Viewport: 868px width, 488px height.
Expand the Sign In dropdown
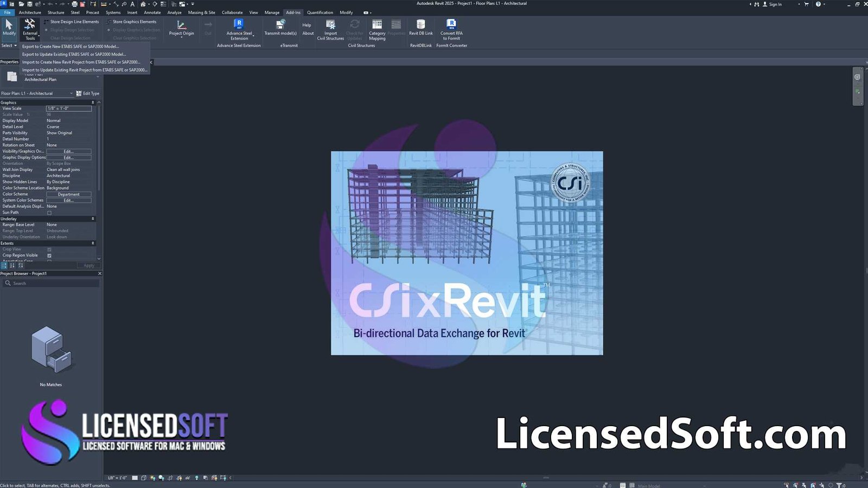coord(799,4)
